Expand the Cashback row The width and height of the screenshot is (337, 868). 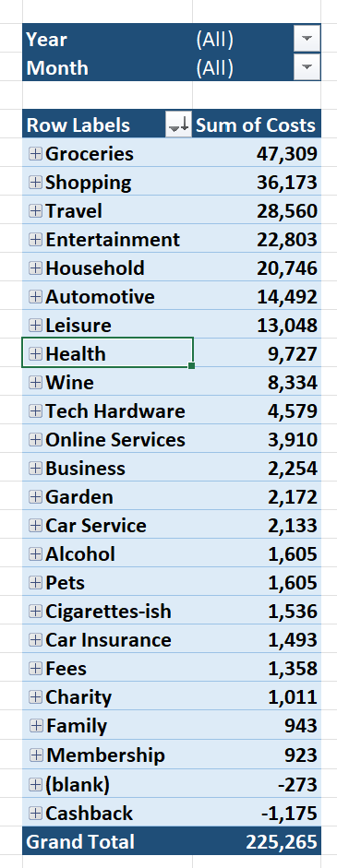pos(35,814)
